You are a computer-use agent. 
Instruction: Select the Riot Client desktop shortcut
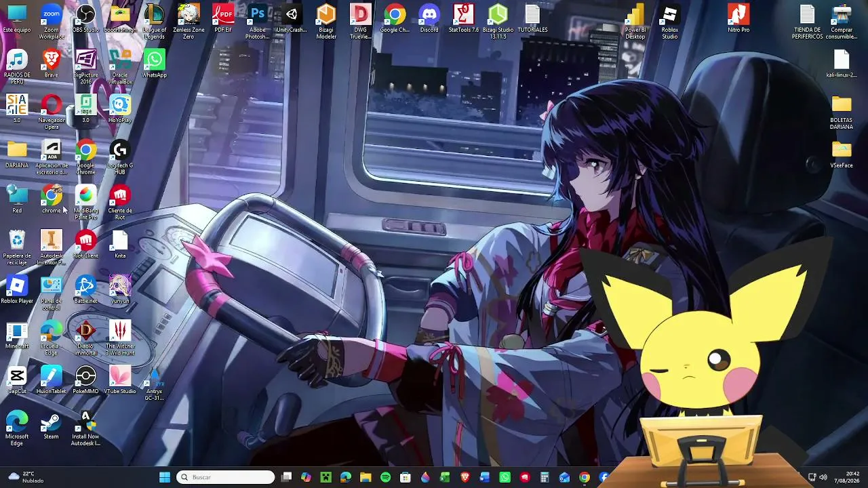[85, 245]
